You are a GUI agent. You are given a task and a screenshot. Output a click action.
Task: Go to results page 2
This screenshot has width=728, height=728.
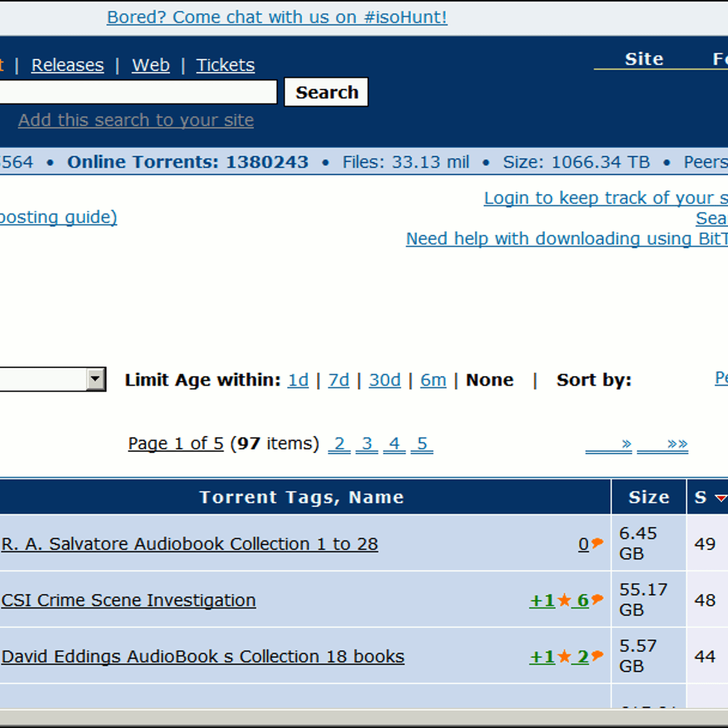pyautogui.click(x=339, y=444)
